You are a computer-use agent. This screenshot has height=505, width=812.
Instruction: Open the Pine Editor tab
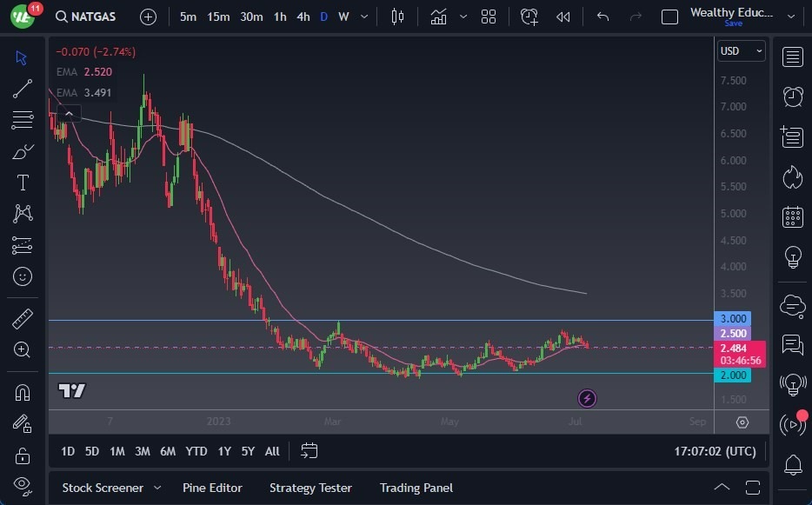(212, 488)
